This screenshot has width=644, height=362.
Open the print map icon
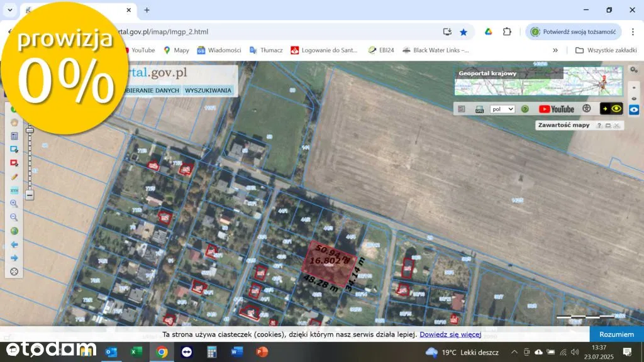479,109
